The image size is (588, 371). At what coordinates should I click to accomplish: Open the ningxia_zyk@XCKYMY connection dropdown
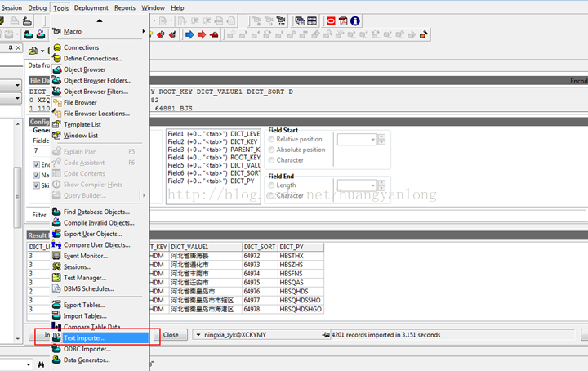199,335
